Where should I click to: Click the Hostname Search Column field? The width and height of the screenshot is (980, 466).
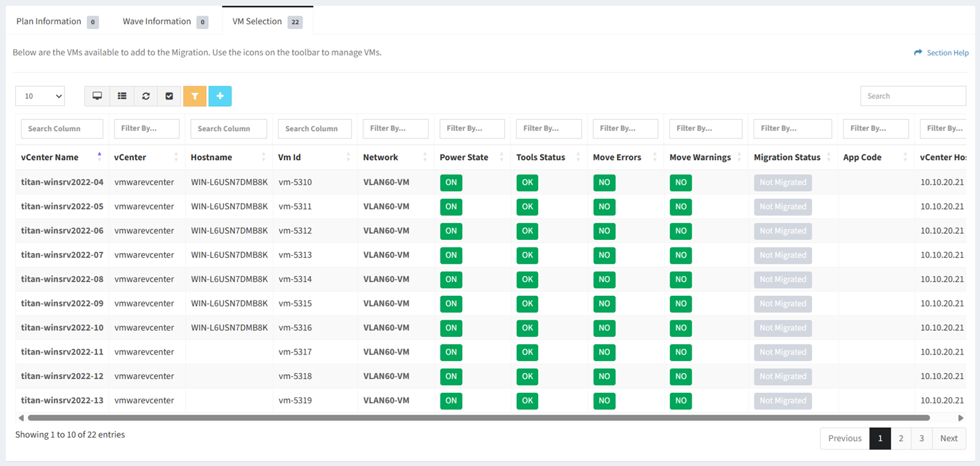click(x=229, y=129)
